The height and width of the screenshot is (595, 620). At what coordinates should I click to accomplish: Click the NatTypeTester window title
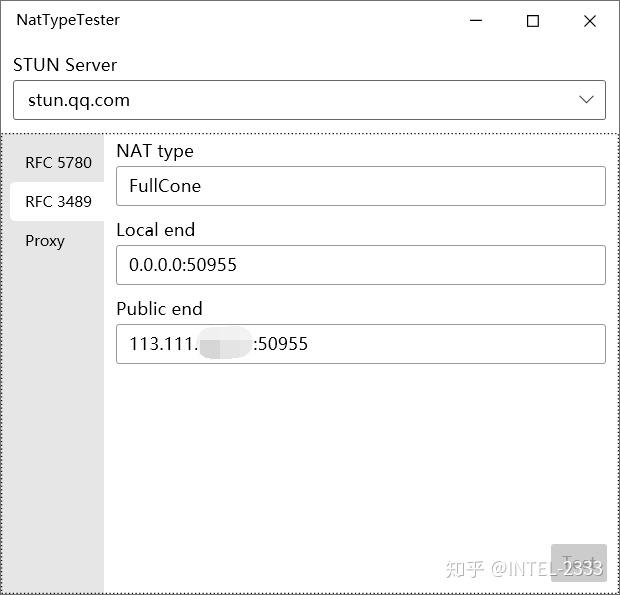coord(68,20)
